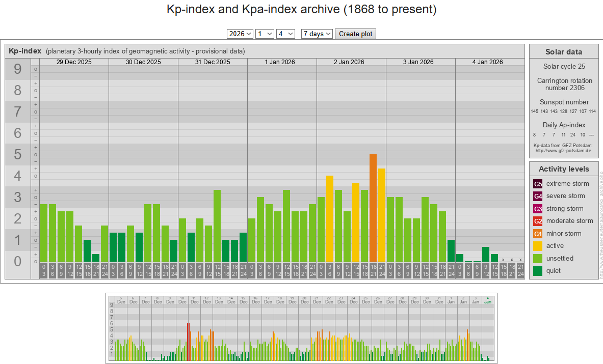This screenshot has width=603, height=364.
Task: Click the G5 extreme storm legend badge
Action: 538,184
